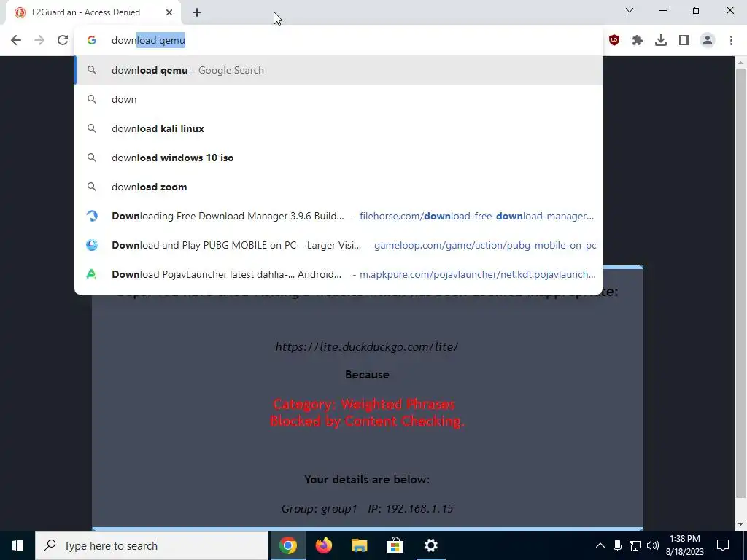Click the forward navigation arrow
The image size is (747, 560).
tap(39, 40)
